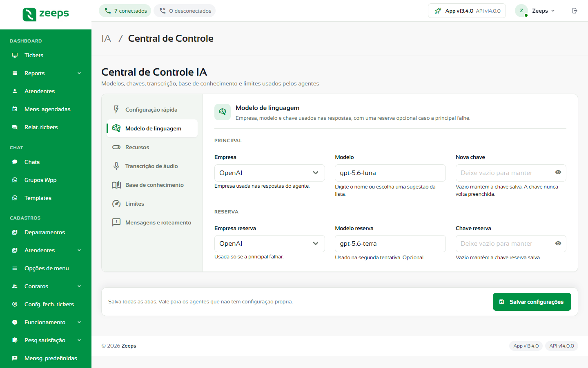Click the IA breadcrumb link
The image size is (588, 368).
coord(106,38)
